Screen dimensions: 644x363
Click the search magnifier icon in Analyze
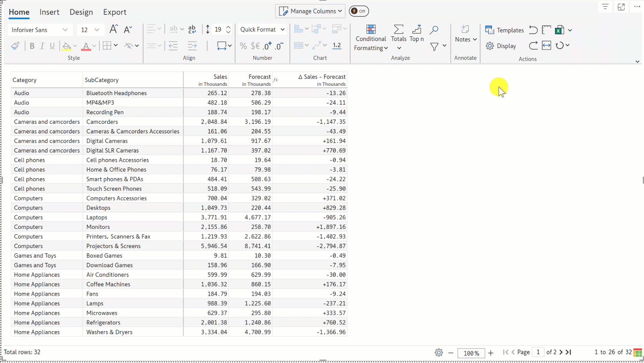click(x=434, y=30)
